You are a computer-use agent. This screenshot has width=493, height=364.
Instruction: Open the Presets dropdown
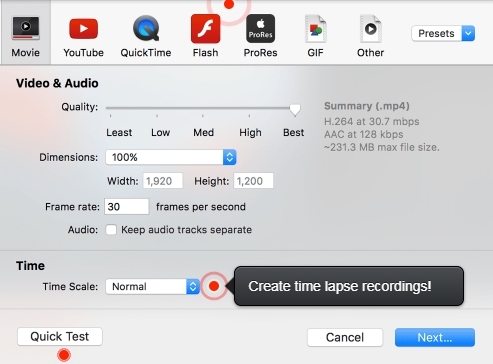pyautogui.click(x=443, y=33)
